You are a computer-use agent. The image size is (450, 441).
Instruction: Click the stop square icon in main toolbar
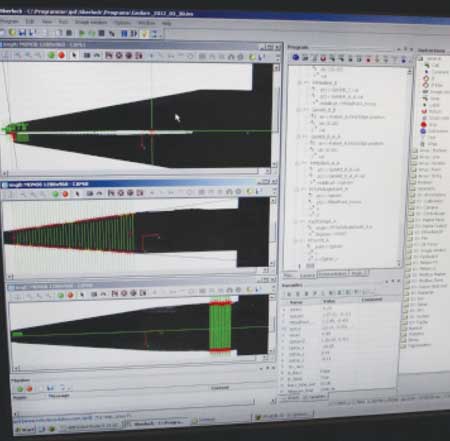pos(102,33)
